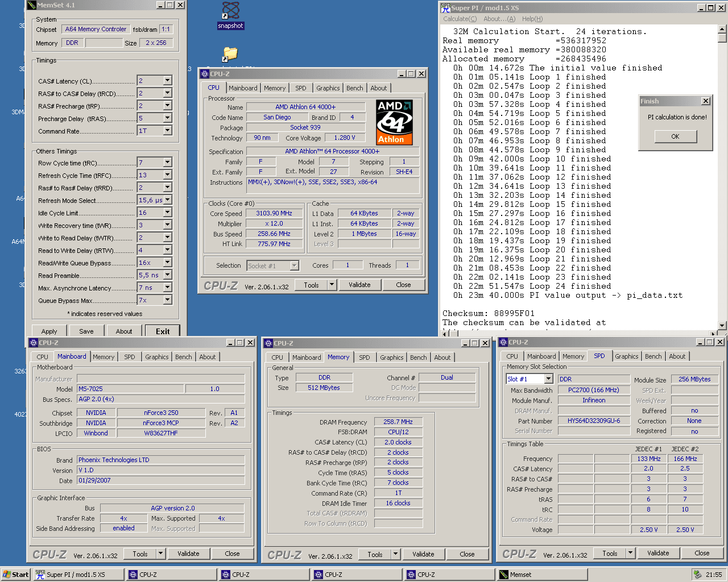728x582 pixels.
Task: Open Slot #1 selector in SPD window
Action: click(x=548, y=379)
